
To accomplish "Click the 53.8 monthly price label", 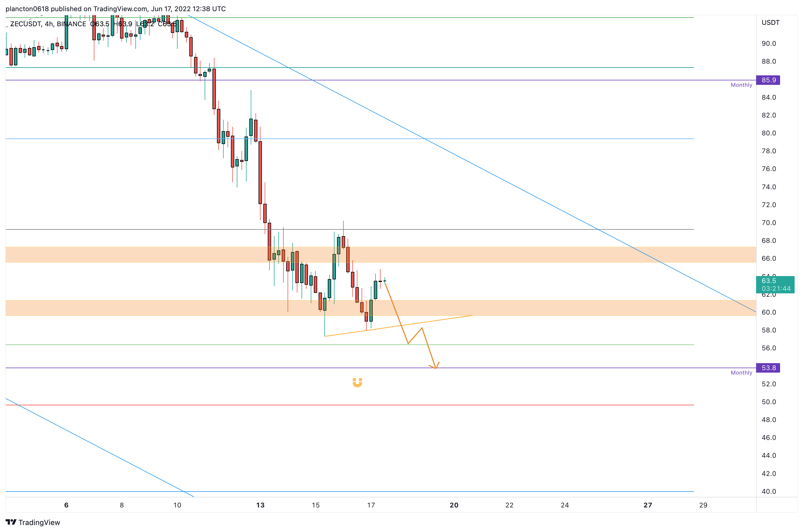I will [x=768, y=368].
